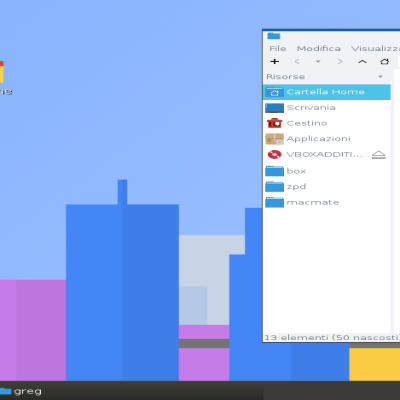Open Applicazioni in the sidebar

coord(327,139)
